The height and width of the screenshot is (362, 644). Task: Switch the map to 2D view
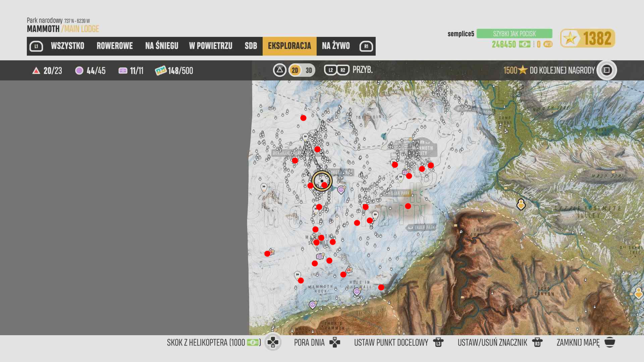click(295, 70)
